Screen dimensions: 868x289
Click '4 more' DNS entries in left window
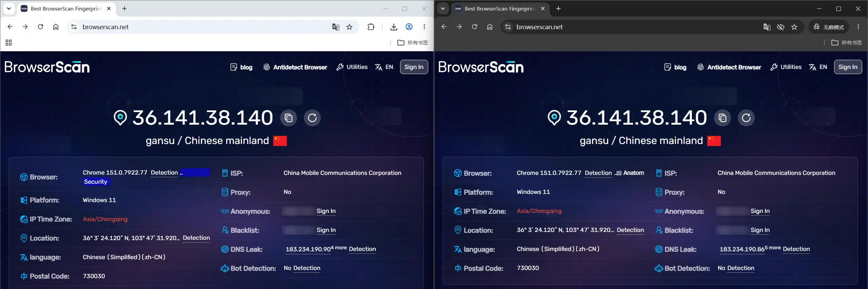tap(339, 248)
